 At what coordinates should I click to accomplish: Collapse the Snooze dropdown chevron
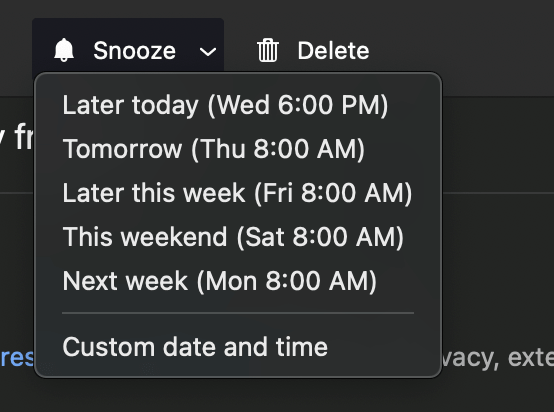(208, 52)
